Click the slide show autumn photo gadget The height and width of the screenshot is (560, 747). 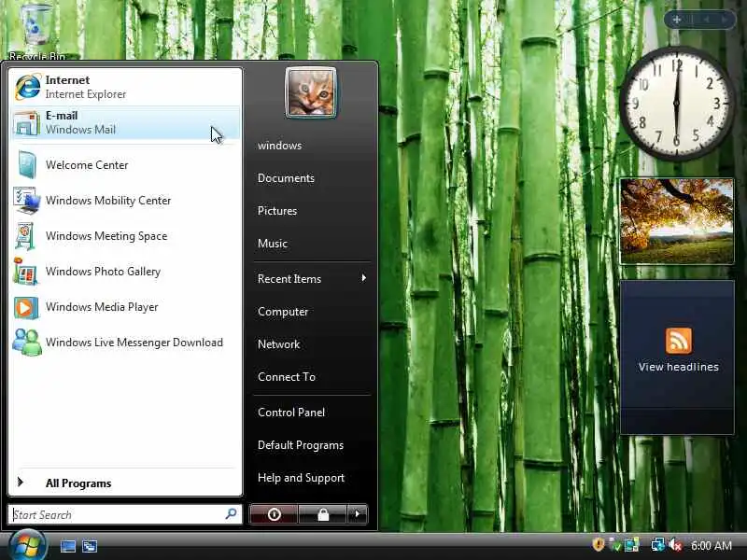pyautogui.click(x=676, y=221)
